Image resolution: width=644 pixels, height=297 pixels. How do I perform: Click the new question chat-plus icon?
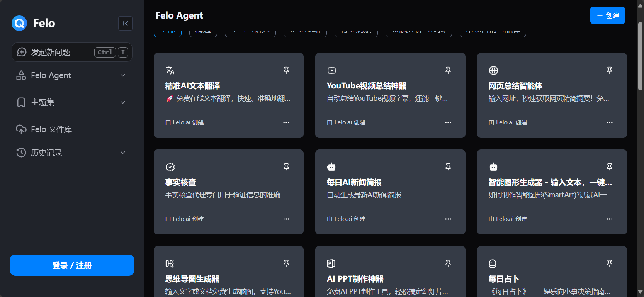pyautogui.click(x=22, y=52)
